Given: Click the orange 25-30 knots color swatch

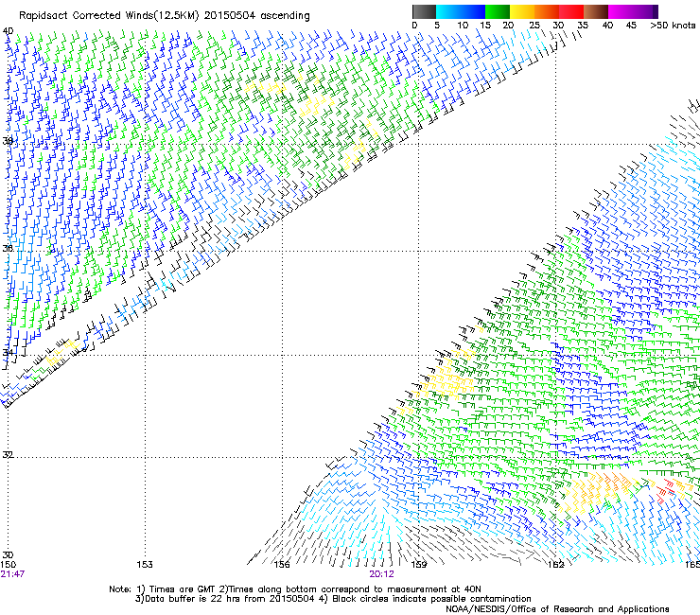Looking at the screenshot, I should tap(547, 11).
